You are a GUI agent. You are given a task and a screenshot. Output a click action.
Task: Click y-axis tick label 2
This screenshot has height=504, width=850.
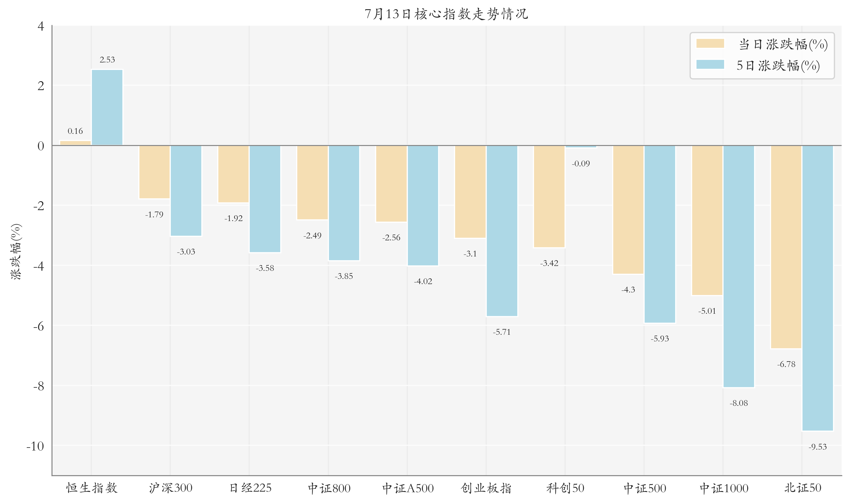41,85
